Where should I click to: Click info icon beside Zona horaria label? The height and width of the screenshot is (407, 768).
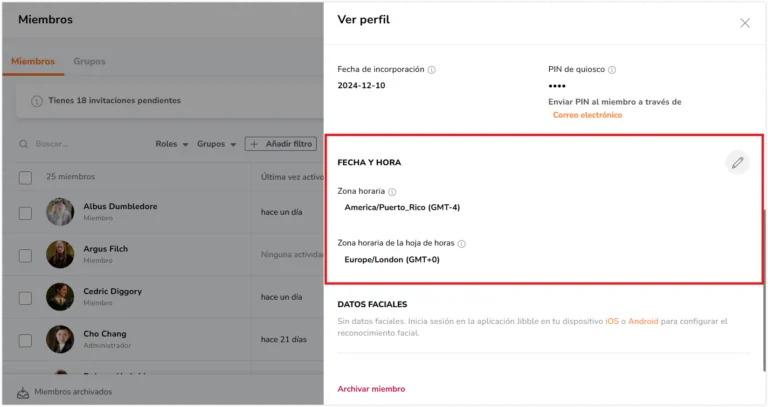392,192
